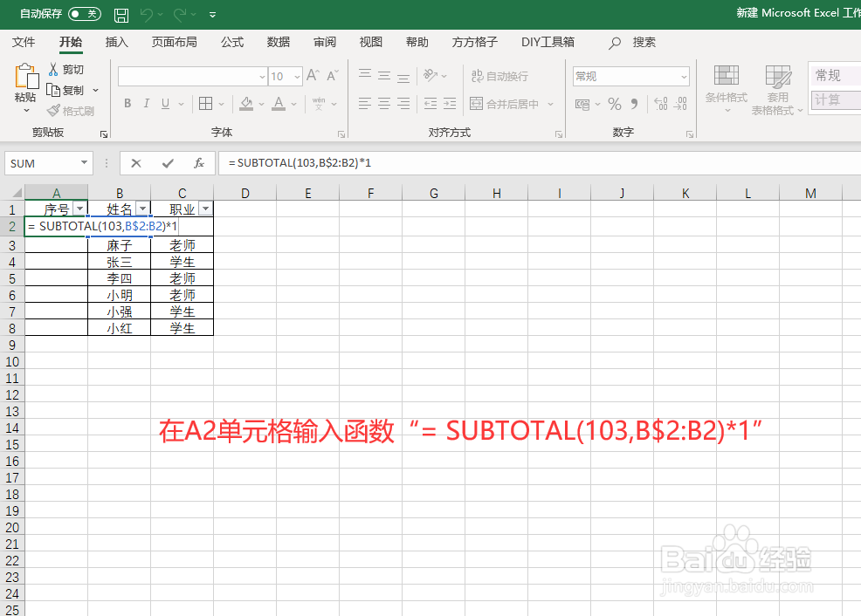Viewport: 861px width, 616px height.
Task: Click the Increase Decimal icon
Action: 660,103
